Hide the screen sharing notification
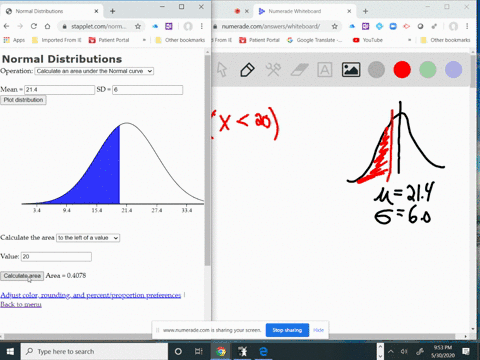Screen dimensions: 480x360 tap(318, 330)
